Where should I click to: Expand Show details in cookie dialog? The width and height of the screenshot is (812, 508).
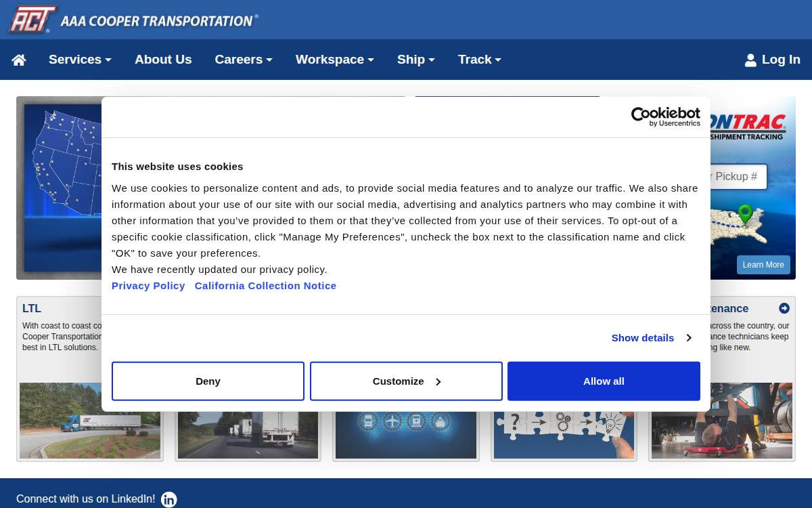tap(652, 337)
